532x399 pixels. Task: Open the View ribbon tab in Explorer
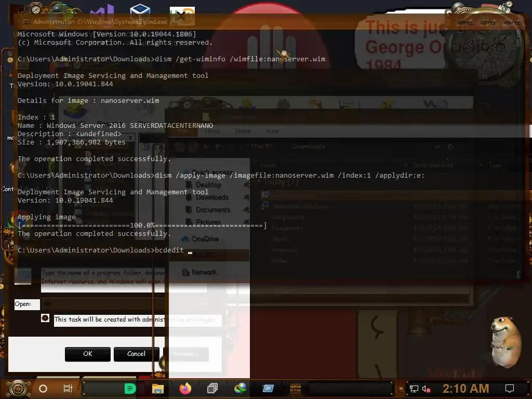click(272, 131)
